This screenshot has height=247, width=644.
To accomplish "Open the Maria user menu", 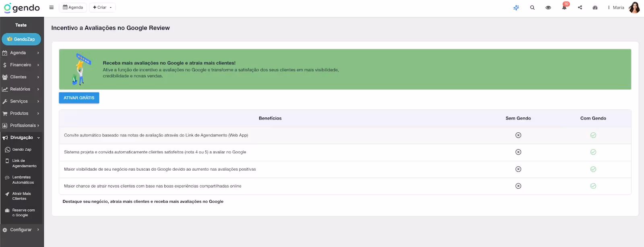I will pos(616,8).
